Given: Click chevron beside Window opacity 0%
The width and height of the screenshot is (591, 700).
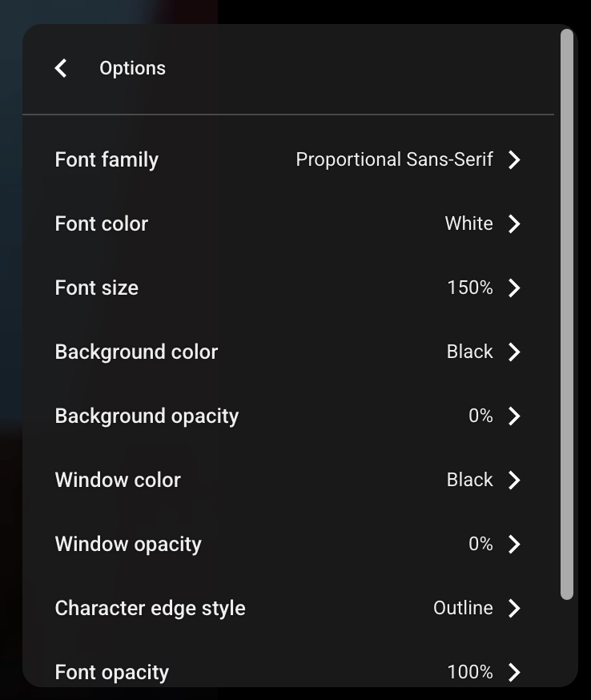Looking at the screenshot, I should [x=514, y=544].
